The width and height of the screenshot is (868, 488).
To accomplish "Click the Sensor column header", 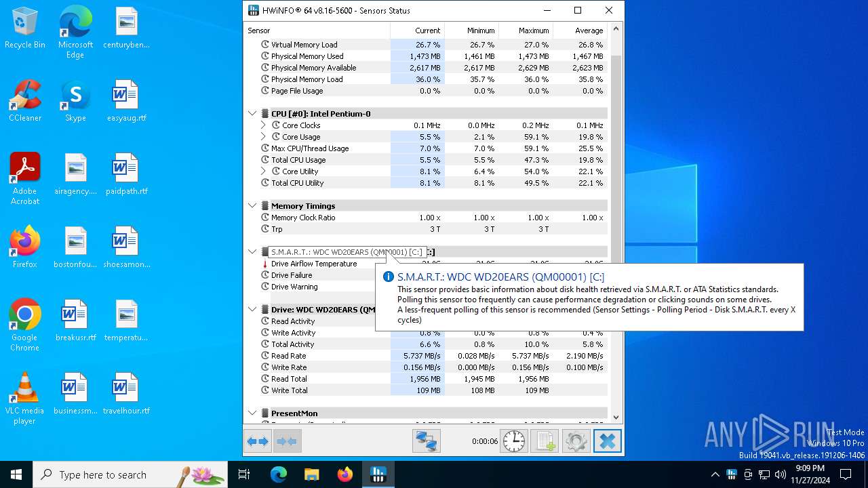I will pyautogui.click(x=317, y=30).
